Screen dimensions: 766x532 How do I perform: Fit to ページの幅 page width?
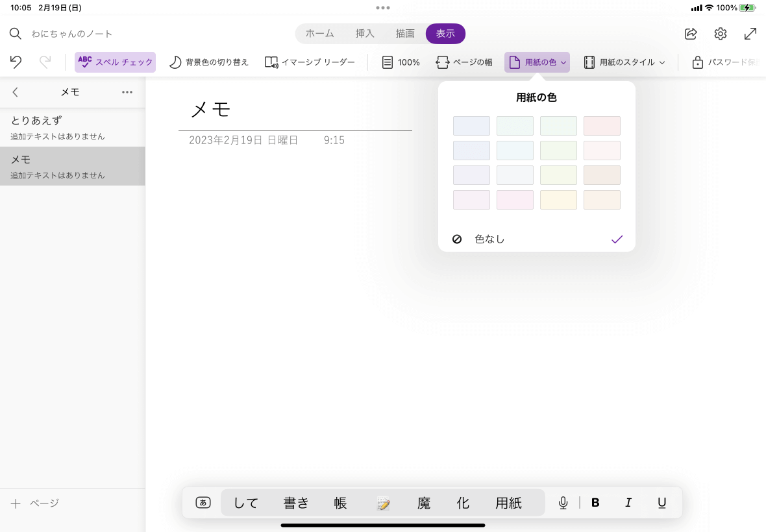(x=464, y=62)
